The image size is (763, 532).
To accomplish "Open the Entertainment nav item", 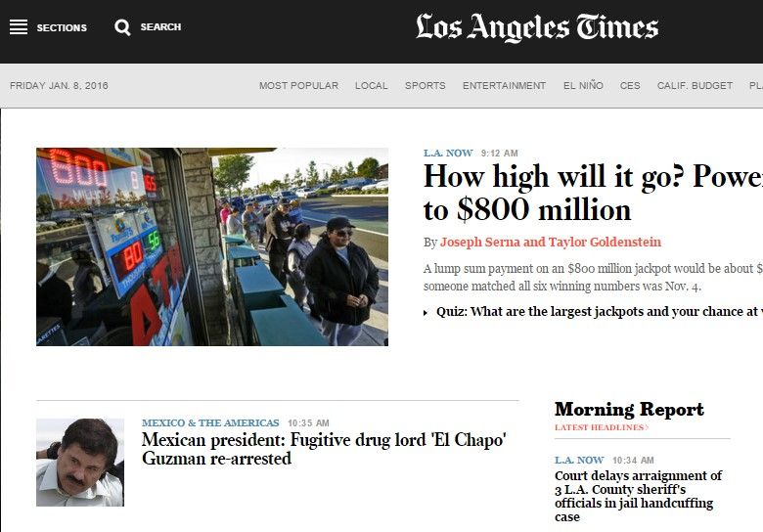I will pos(504,86).
